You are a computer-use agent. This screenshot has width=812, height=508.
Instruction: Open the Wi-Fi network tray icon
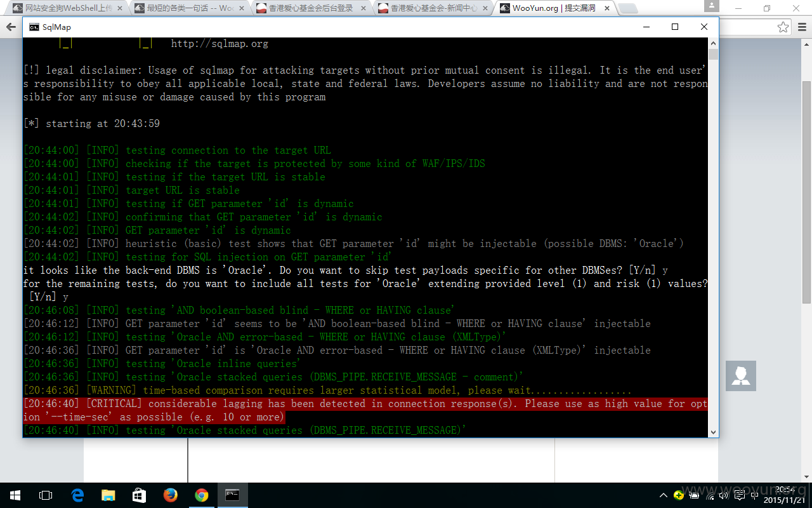pos(709,495)
